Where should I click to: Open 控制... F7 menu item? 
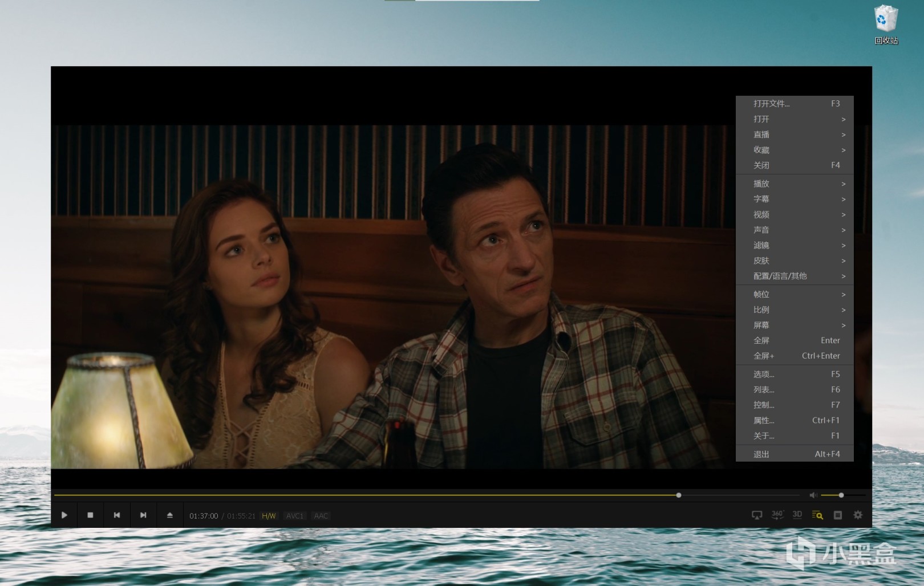[x=795, y=405]
